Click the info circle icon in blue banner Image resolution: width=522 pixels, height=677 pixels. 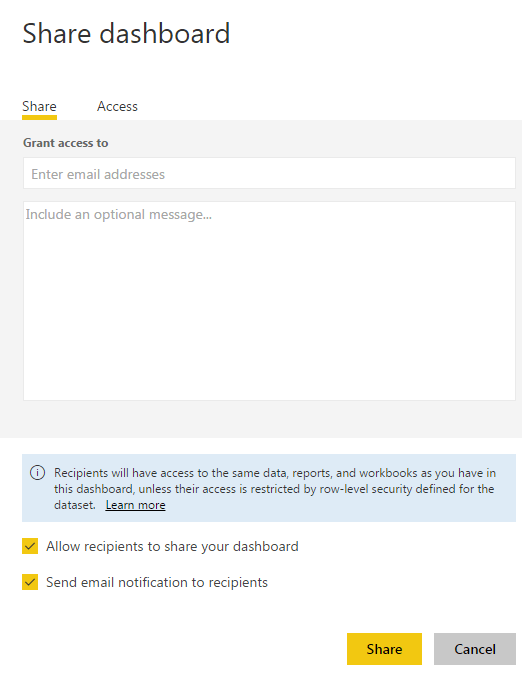pyautogui.click(x=37, y=473)
